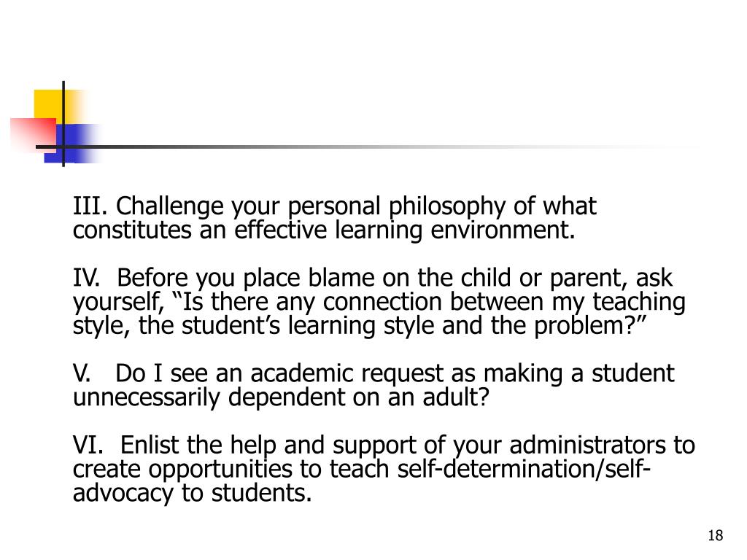Screen dimensions: 747x560
Task: Click the word problem?"
Action: (589, 327)
